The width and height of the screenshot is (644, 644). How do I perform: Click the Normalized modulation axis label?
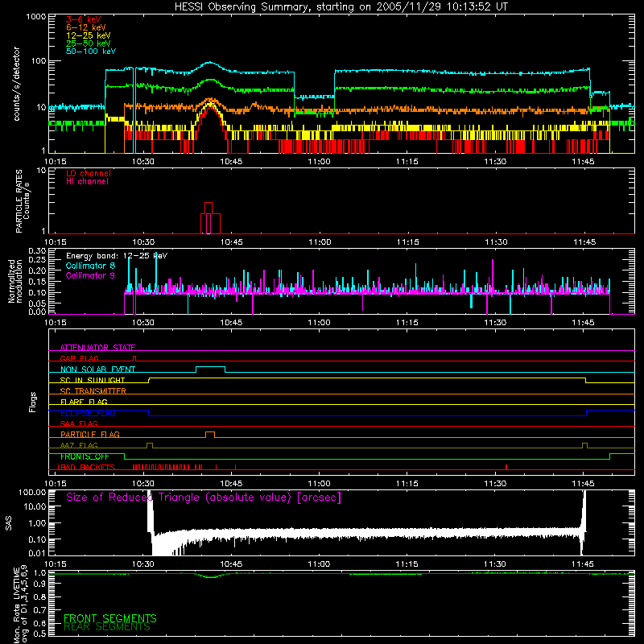coord(14,281)
